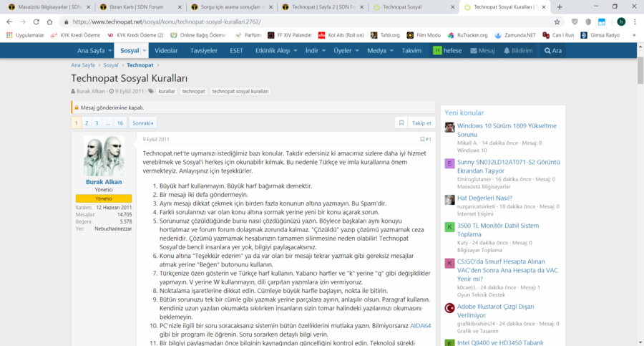Go to page 16 of thread
Viewport: 644px width, 346px height.
[120, 123]
